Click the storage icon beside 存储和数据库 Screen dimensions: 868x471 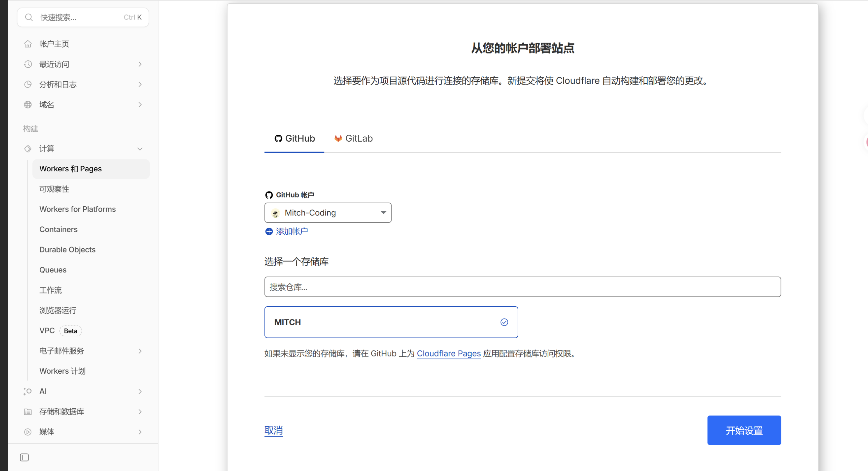click(x=28, y=411)
